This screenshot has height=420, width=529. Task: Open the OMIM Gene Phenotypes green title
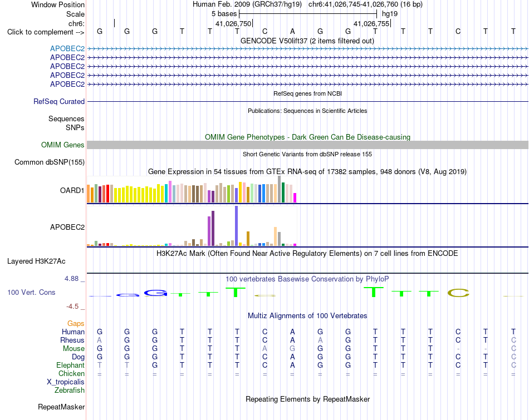point(307,137)
